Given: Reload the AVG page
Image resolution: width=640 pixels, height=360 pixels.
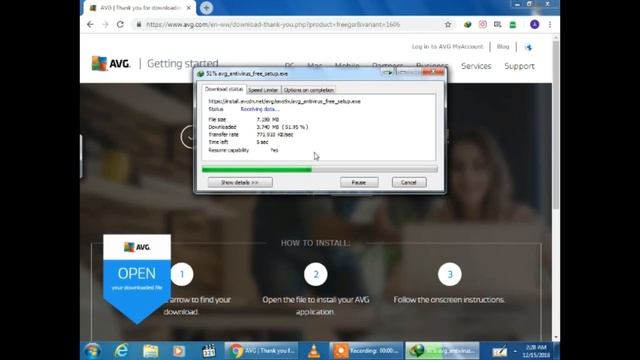Looking at the screenshot, I should [120, 24].
